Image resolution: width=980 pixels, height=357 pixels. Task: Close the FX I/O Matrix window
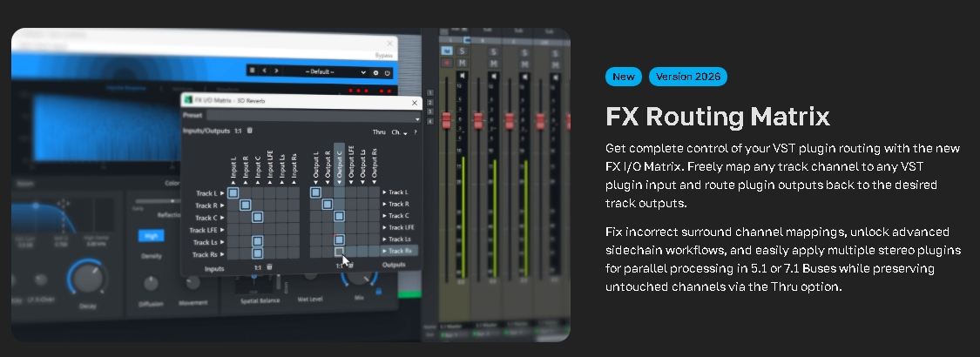(x=415, y=103)
